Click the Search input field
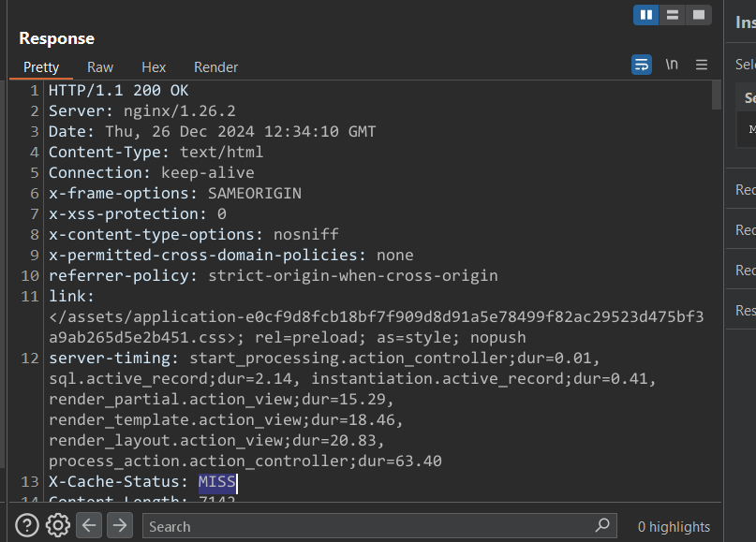This screenshot has height=542, width=756. [365, 526]
